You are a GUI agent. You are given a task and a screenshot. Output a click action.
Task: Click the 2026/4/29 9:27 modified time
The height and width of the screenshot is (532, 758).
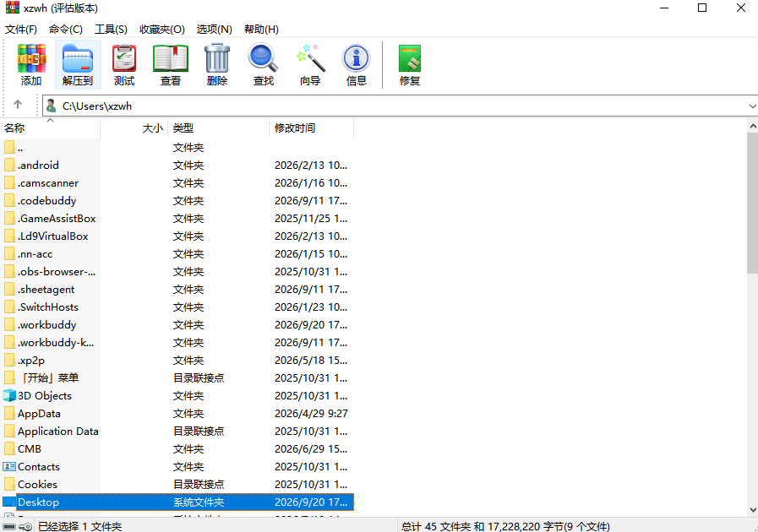click(x=311, y=413)
